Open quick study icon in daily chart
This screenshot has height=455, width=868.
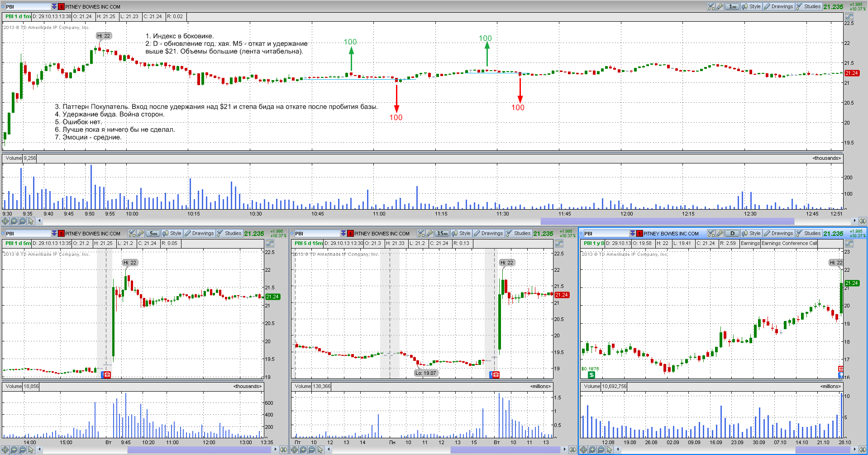tap(711, 233)
